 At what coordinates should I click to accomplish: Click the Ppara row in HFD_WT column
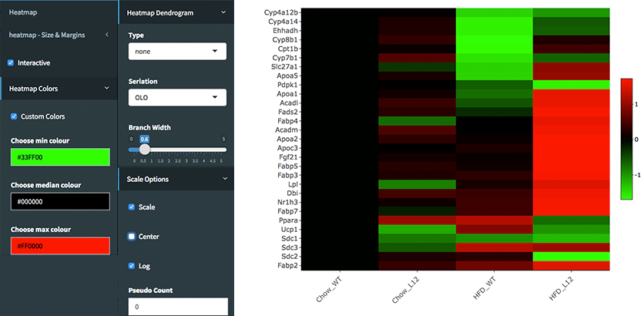(x=494, y=220)
